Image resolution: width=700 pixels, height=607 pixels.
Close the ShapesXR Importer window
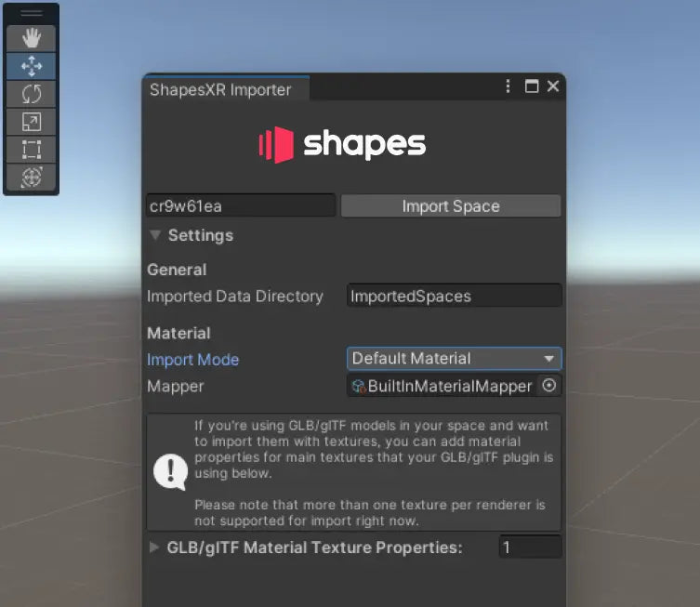(x=553, y=86)
